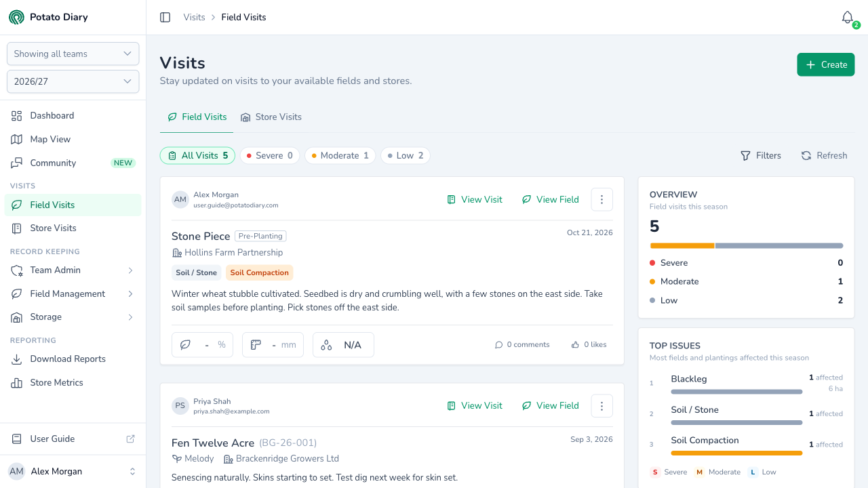The width and height of the screenshot is (868, 488).
Task: Click the Potato Diary logo icon
Action: (x=16, y=17)
